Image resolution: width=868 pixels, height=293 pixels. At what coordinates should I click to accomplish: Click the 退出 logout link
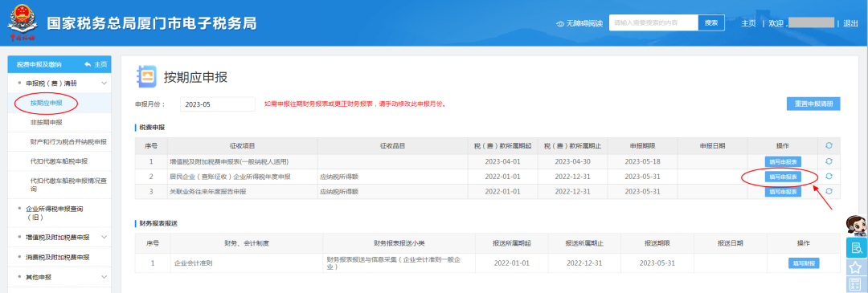850,23
